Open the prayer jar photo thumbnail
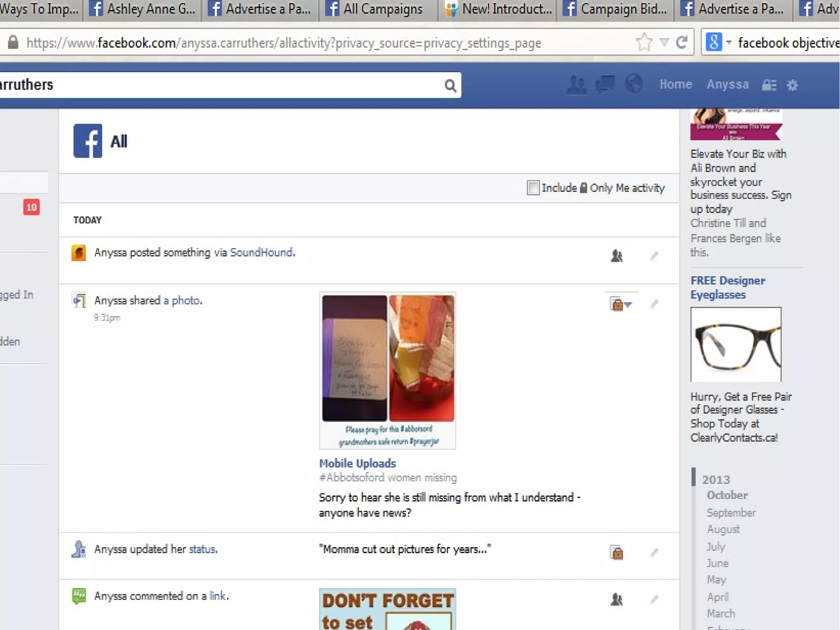This screenshot has height=630, width=840. click(x=387, y=370)
